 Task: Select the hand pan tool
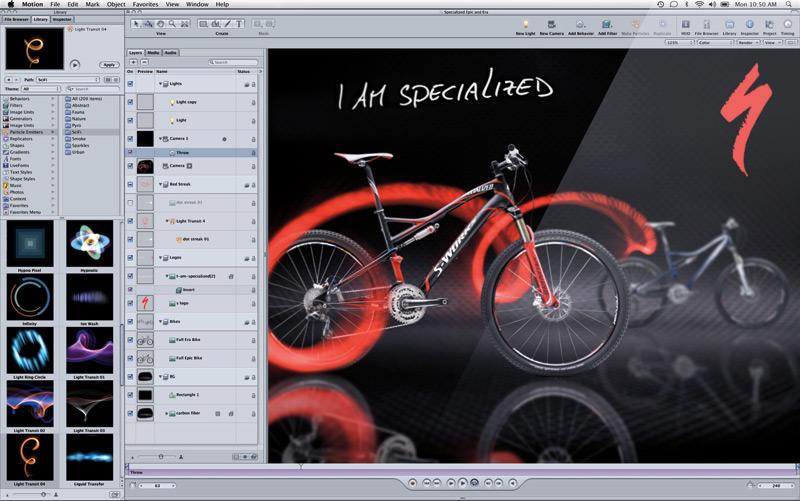160,23
